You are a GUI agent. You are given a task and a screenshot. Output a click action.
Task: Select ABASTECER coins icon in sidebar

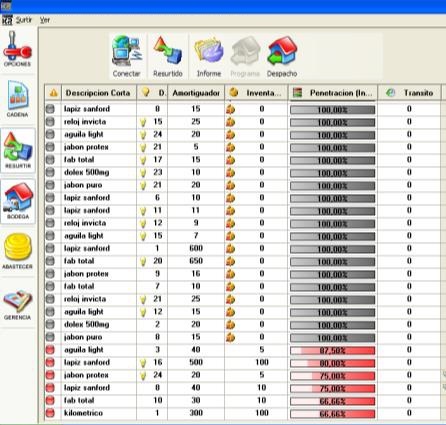click(18, 251)
